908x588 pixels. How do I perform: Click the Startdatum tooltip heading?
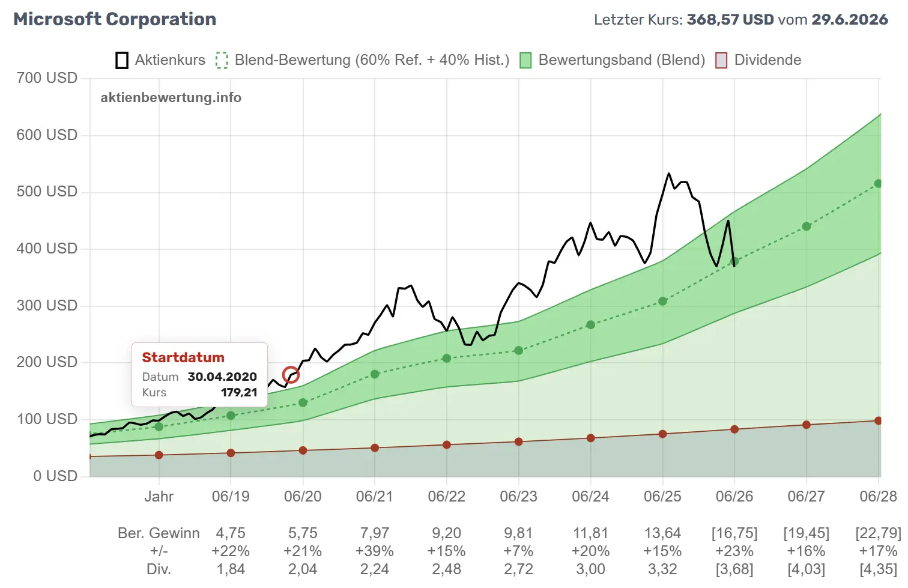coord(183,357)
